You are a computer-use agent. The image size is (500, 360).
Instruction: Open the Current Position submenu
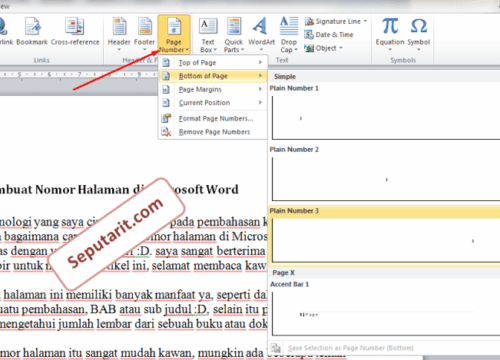[x=213, y=103]
